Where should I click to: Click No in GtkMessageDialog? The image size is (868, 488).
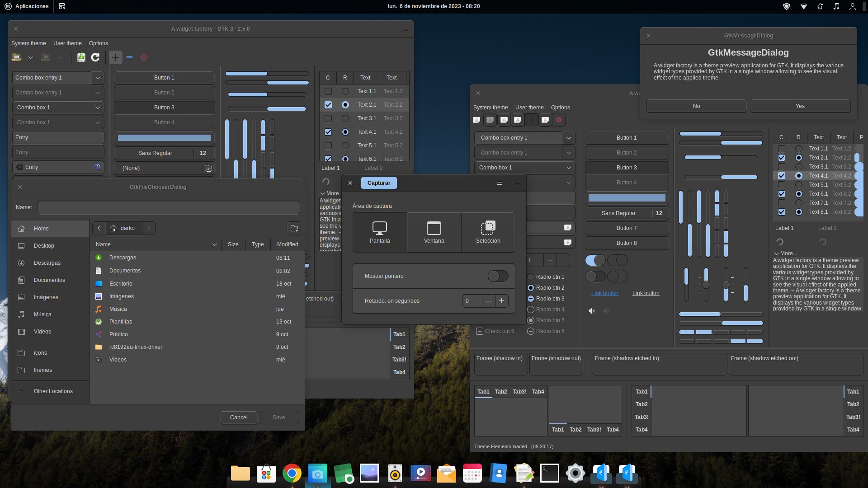(x=697, y=106)
